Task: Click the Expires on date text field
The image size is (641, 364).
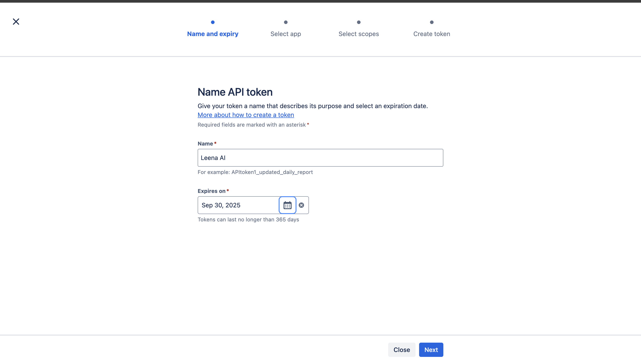Action: click(x=238, y=205)
